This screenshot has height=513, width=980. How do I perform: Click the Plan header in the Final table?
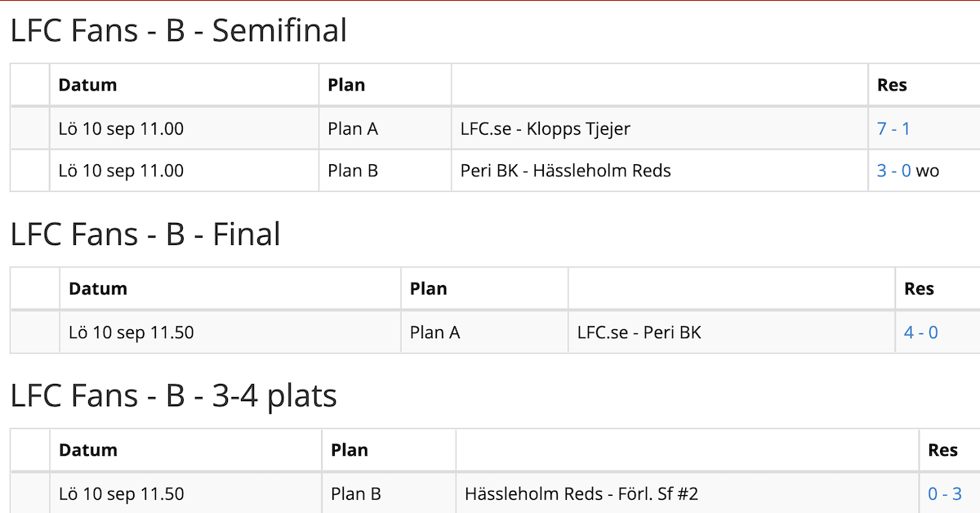coord(429,288)
